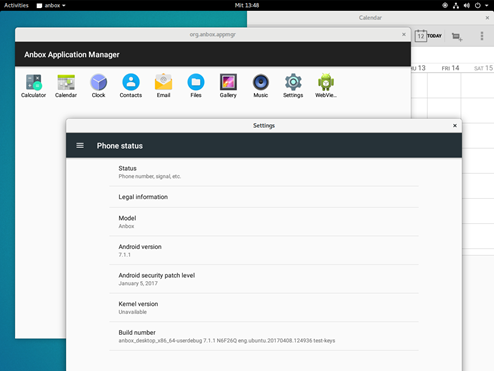
Task: Select Android version 7.1.1 row
Action: pos(264,250)
